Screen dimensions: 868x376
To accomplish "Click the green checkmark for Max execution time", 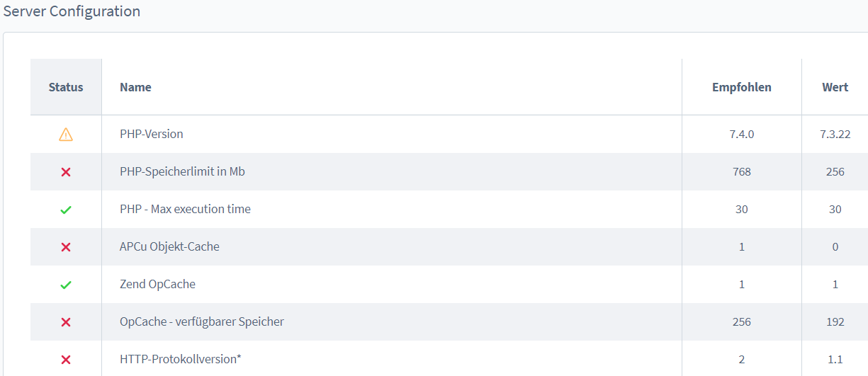I will tap(66, 210).
